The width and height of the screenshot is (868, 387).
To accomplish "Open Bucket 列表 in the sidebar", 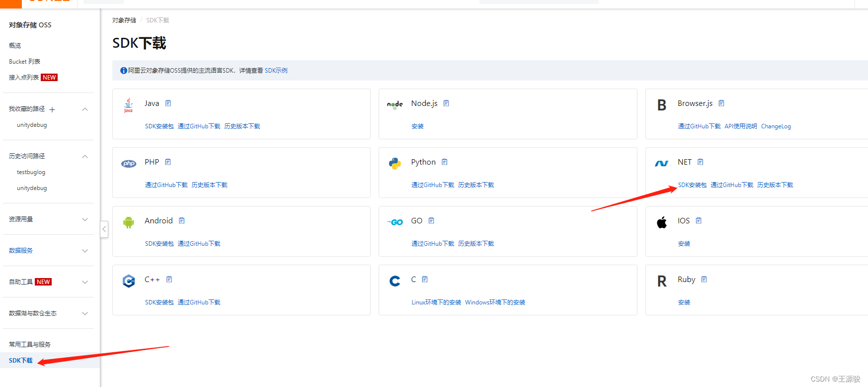I will pyautogui.click(x=24, y=62).
